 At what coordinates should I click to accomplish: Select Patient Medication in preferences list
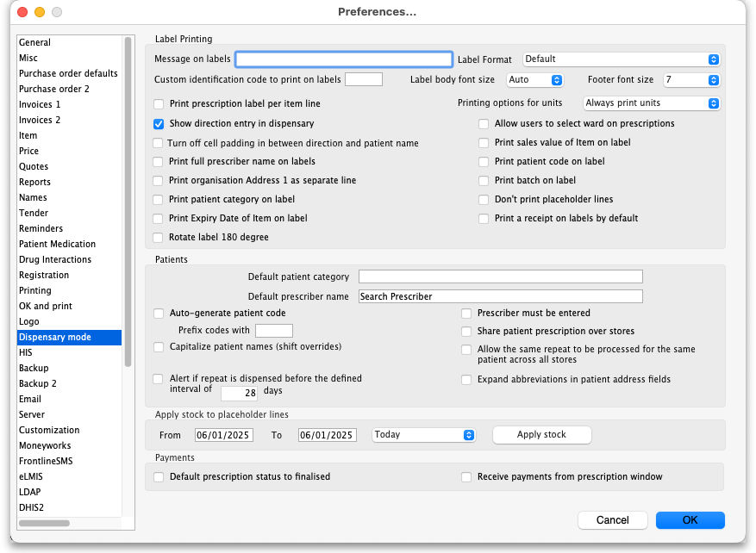(58, 245)
